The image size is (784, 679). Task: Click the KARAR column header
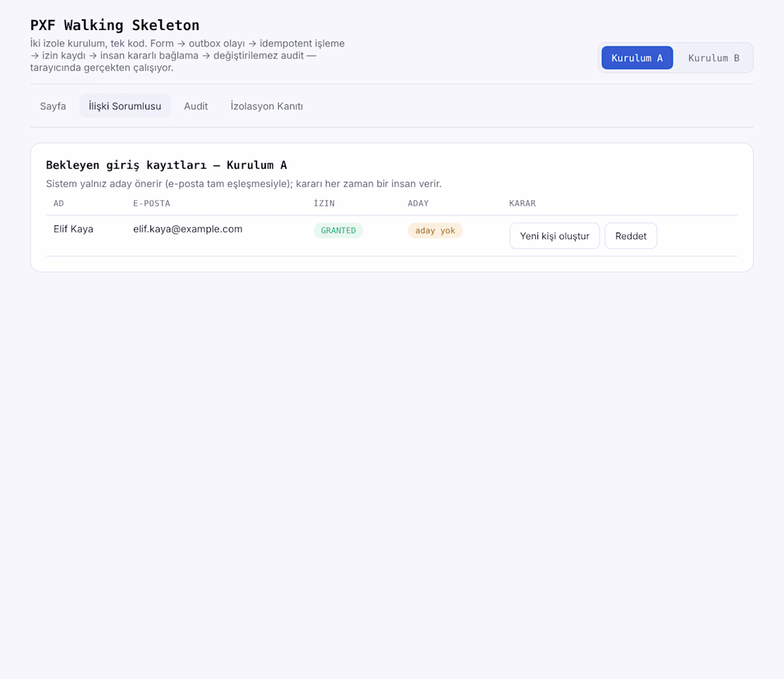[x=522, y=203]
